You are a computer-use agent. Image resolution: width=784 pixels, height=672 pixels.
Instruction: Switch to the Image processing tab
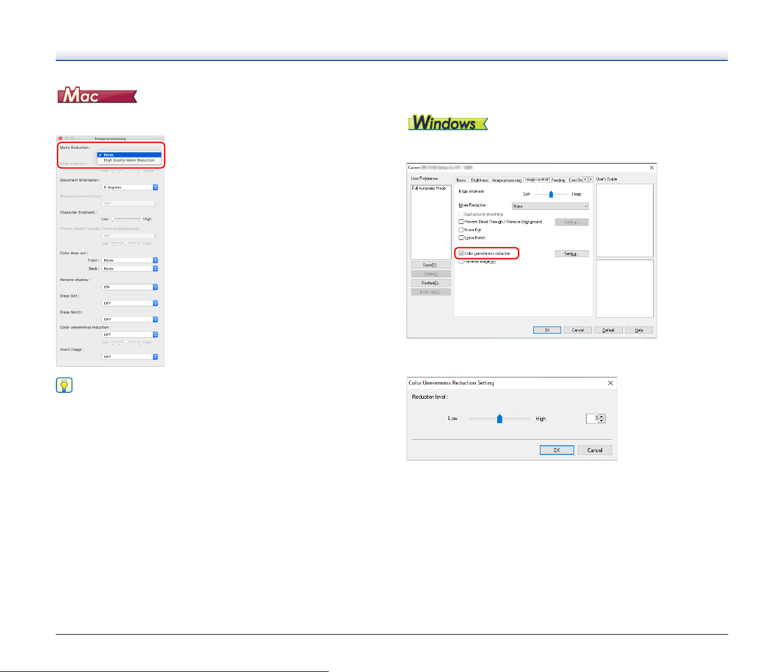507,180
